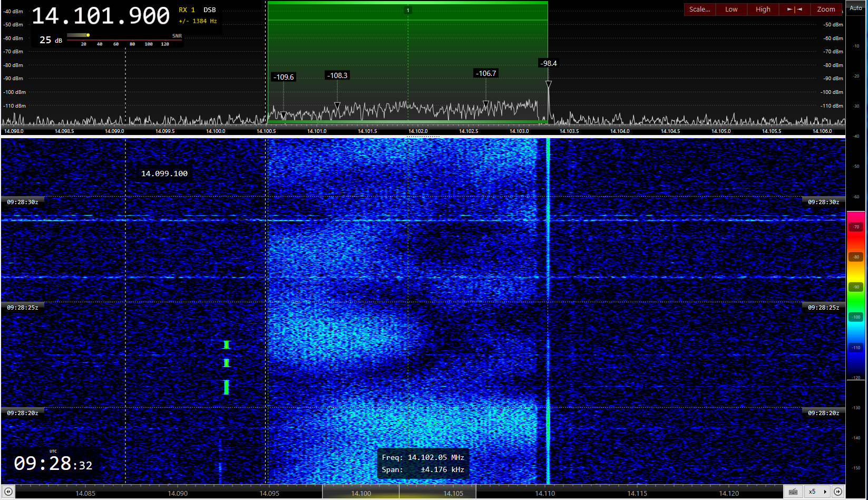868x500 pixels.
Task: Click the +/- 1384 Hz filter width
Action: [x=198, y=21]
